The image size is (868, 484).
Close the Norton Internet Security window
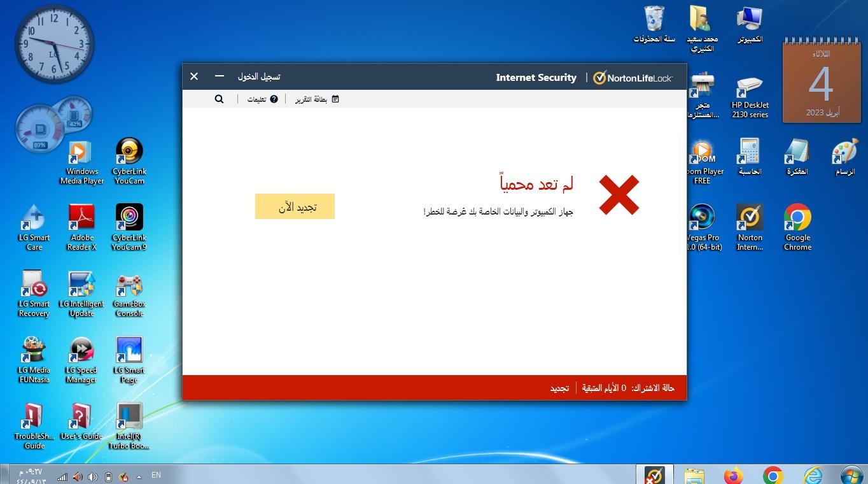click(x=194, y=76)
